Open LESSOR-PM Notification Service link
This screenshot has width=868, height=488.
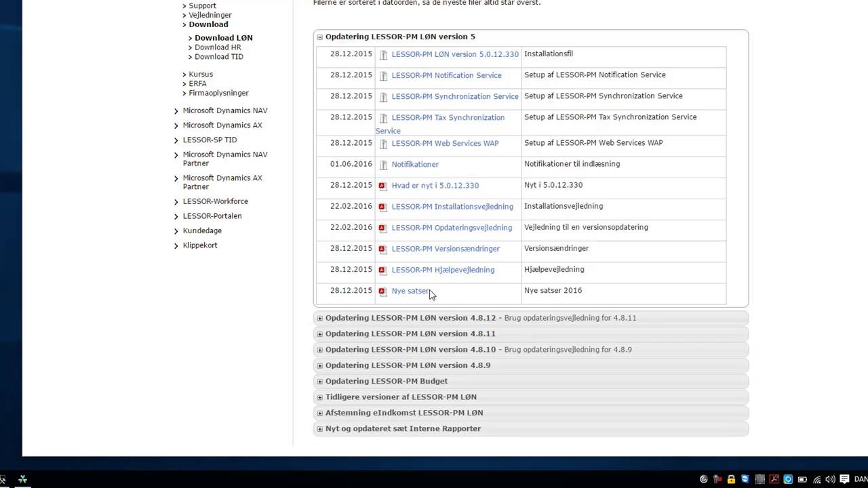tap(446, 75)
